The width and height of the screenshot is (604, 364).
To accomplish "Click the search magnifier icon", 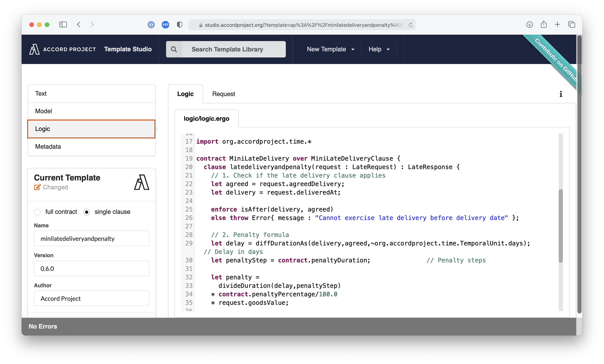I will pos(174,49).
